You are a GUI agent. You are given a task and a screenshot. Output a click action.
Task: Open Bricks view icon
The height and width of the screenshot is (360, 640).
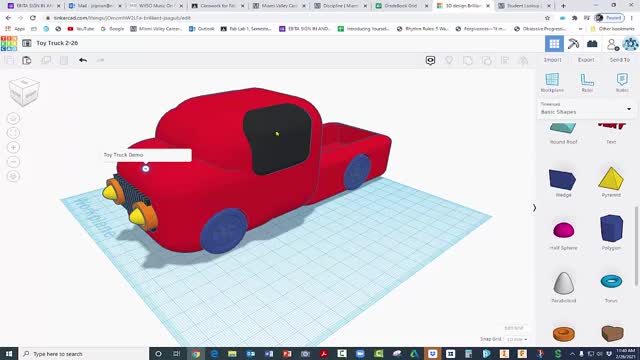pyautogui.click(x=592, y=44)
